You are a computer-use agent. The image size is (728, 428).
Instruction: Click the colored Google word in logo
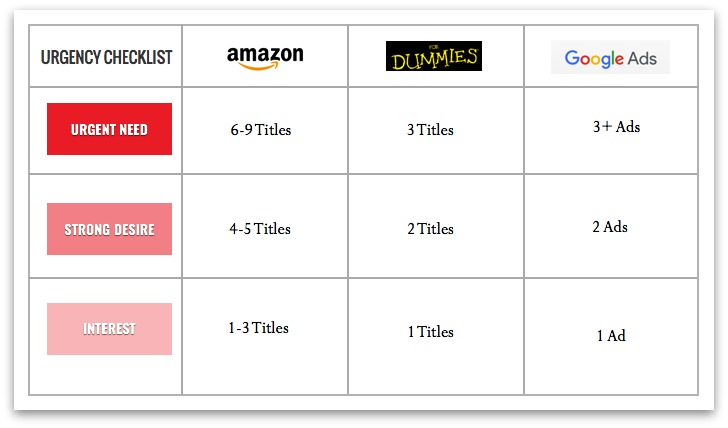(x=594, y=59)
